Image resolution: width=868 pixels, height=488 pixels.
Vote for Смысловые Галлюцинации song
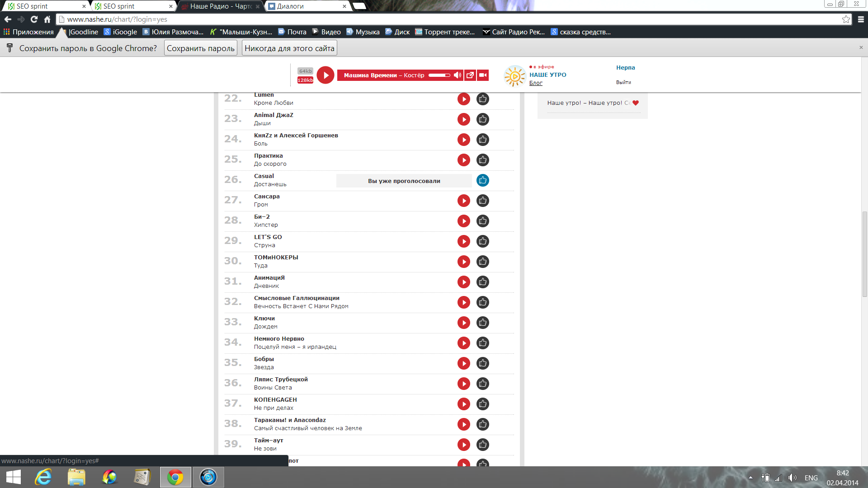coord(482,302)
